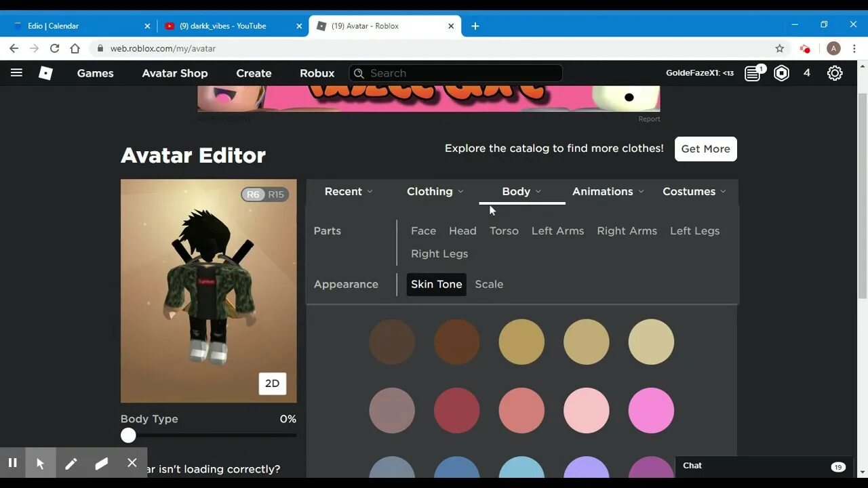This screenshot has height=488, width=868.
Task: Click the Report ad link
Action: click(x=649, y=119)
